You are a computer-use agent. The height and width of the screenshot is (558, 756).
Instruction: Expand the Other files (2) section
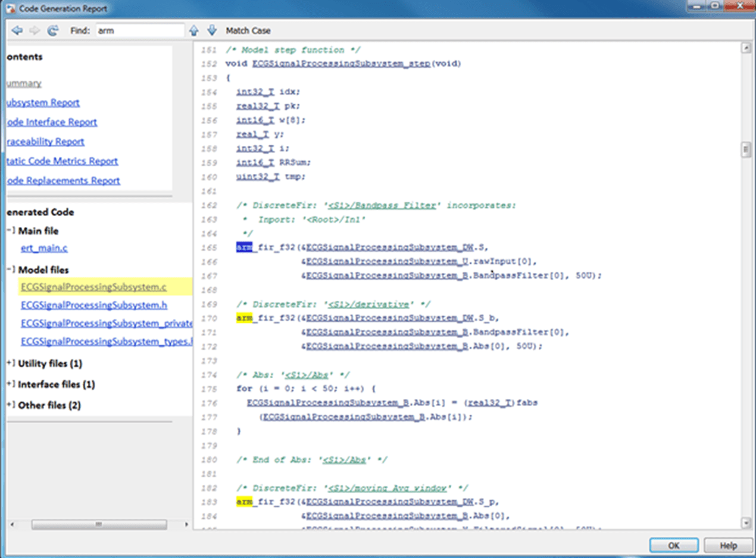coord(11,405)
